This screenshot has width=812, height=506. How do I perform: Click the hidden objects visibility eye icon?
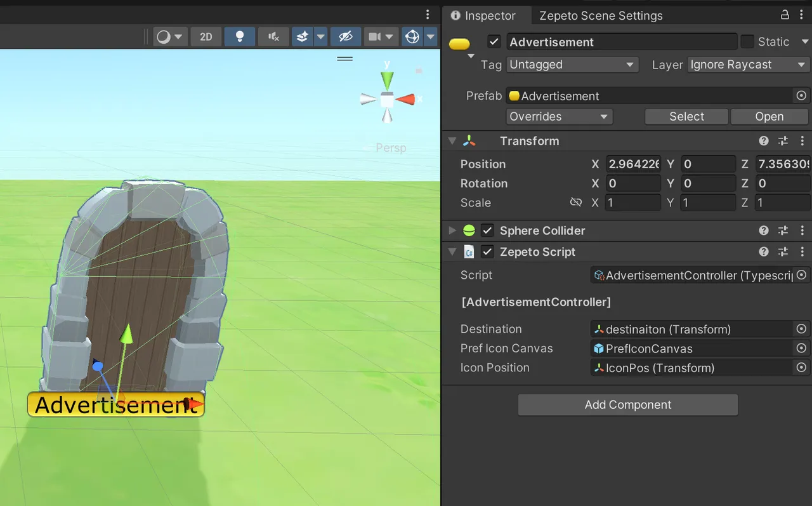pos(346,36)
